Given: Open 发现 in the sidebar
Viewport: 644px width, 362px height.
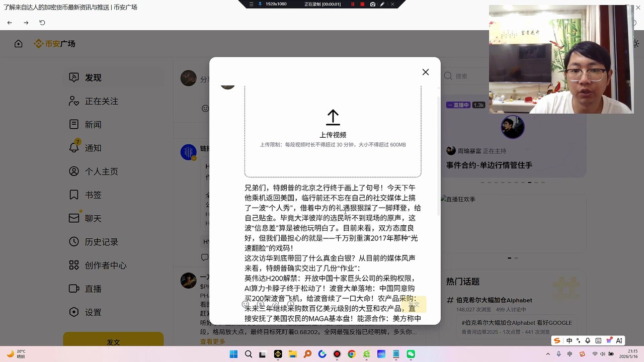Looking at the screenshot, I should pyautogui.click(x=114, y=77).
